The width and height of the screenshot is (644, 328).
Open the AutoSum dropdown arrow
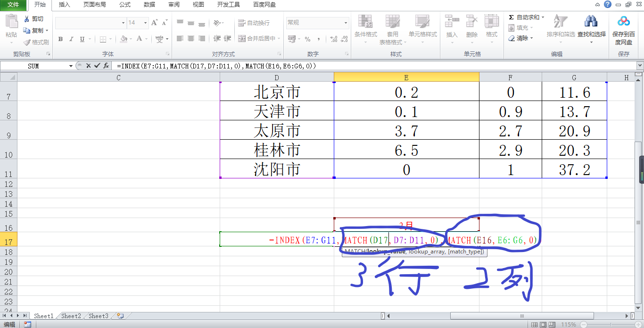[x=543, y=17]
